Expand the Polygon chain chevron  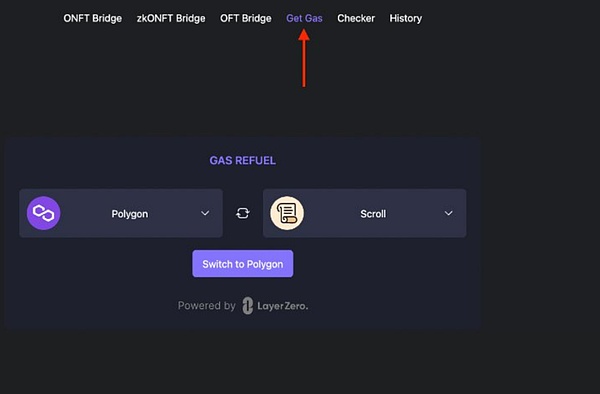click(205, 213)
